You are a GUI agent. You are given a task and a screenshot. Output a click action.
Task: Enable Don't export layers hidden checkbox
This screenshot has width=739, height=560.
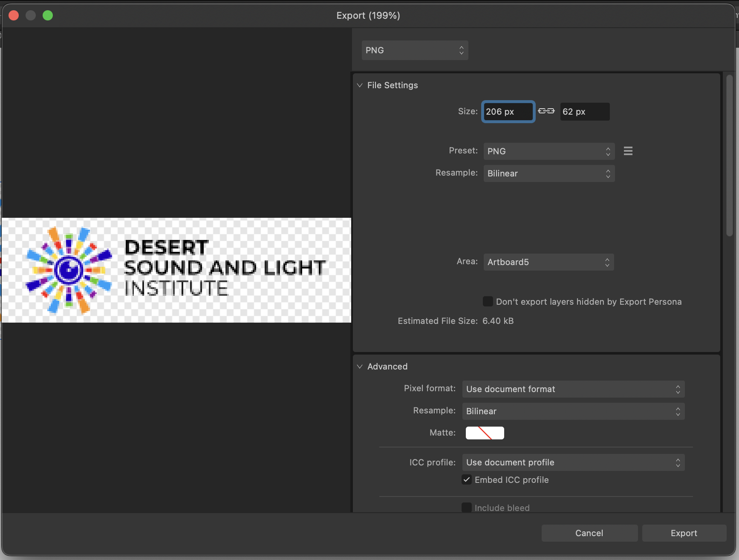(x=488, y=301)
